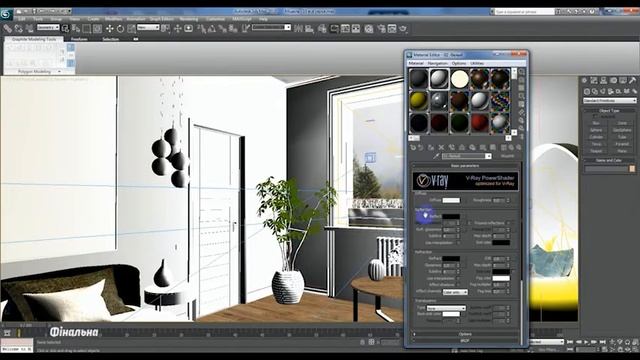
Task: Click the teapot Render Production icon
Action: coord(403,29)
